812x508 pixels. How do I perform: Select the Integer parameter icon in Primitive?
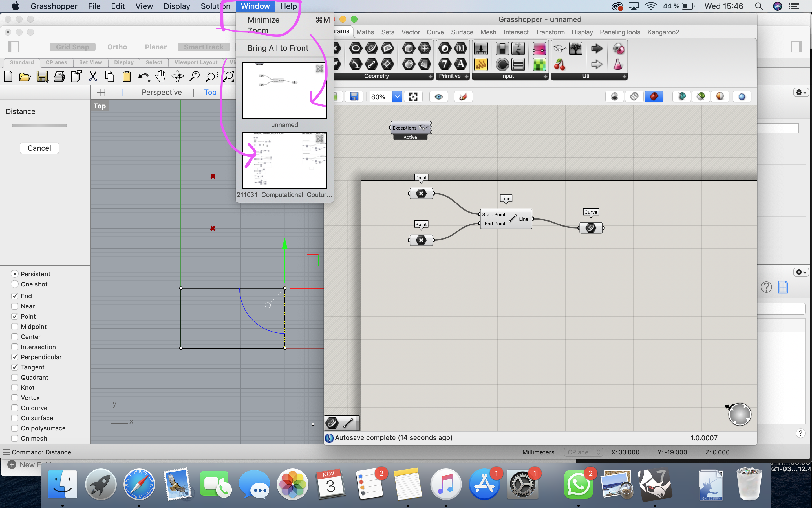[445, 64]
